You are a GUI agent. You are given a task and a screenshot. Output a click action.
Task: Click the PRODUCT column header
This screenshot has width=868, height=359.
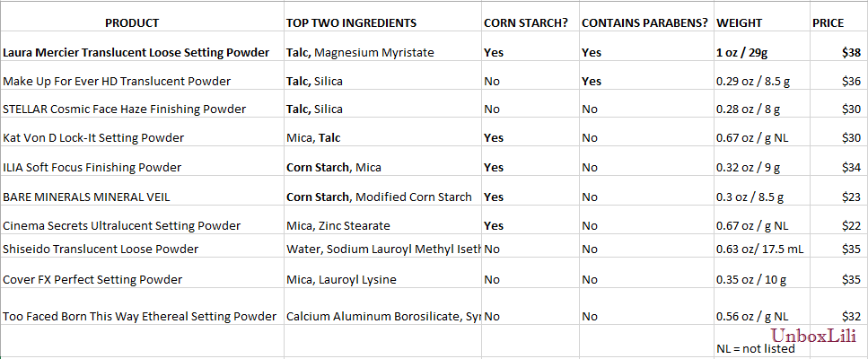coord(132,22)
